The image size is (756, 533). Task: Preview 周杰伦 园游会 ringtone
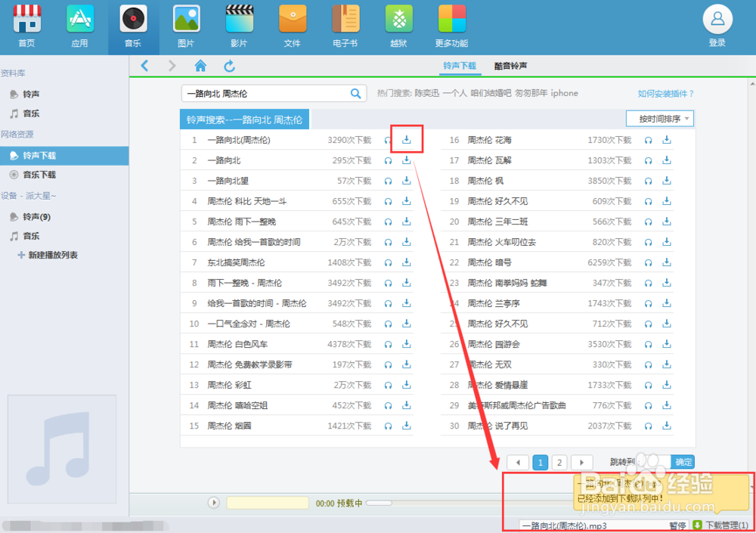(649, 345)
